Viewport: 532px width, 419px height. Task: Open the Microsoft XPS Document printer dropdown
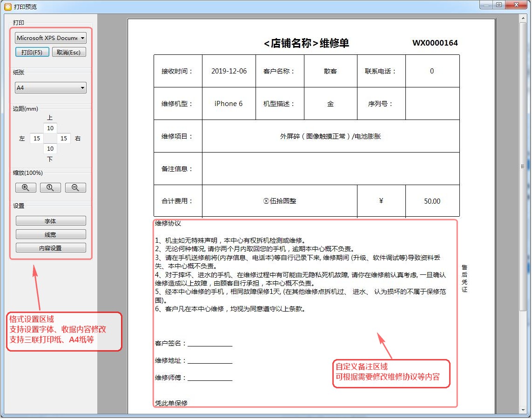[x=51, y=38]
